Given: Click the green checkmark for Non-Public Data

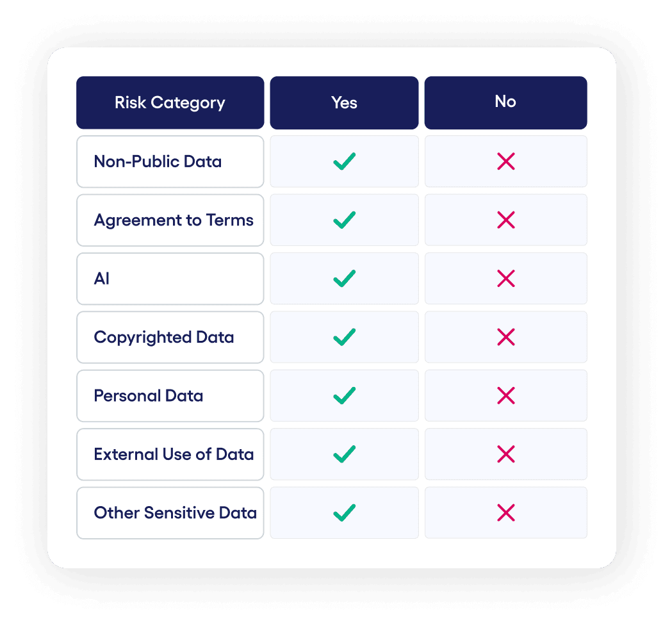Looking at the screenshot, I should (x=344, y=161).
